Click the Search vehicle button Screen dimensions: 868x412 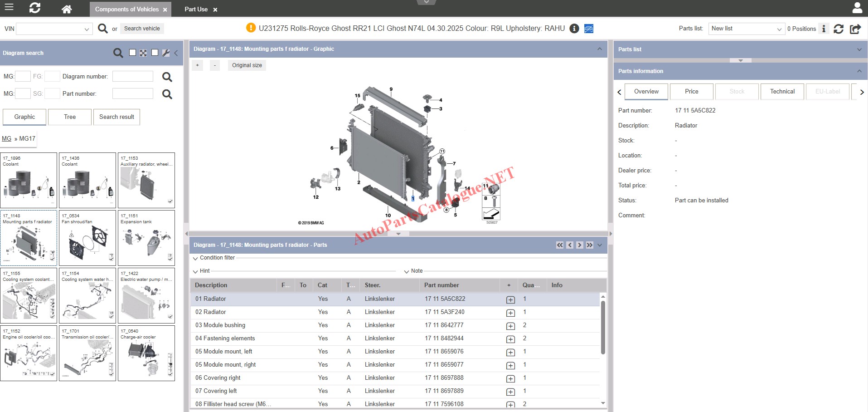click(142, 29)
